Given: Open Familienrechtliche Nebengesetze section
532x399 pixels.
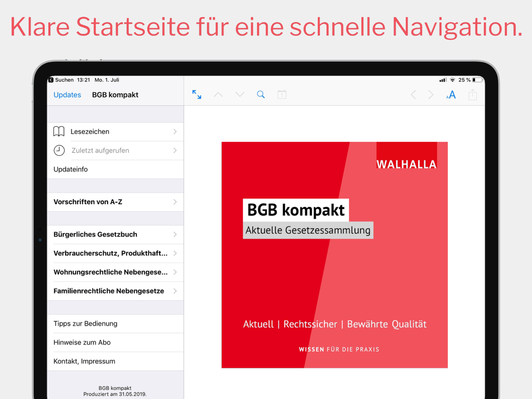Looking at the screenshot, I should point(115,291).
